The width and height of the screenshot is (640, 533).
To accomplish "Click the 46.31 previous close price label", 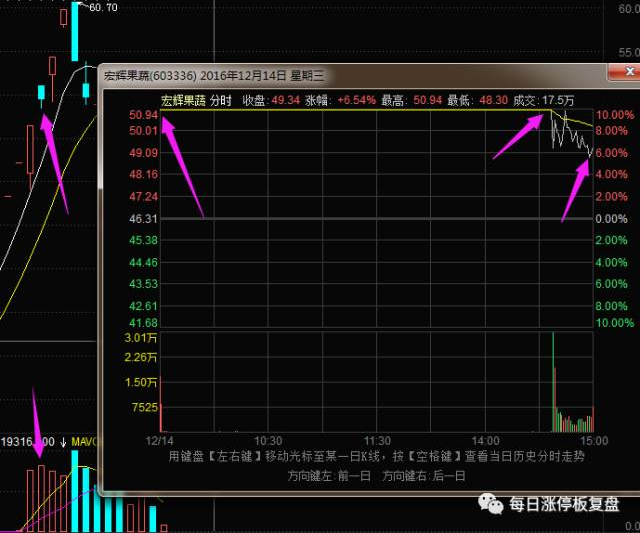I will [x=144, y=218].
